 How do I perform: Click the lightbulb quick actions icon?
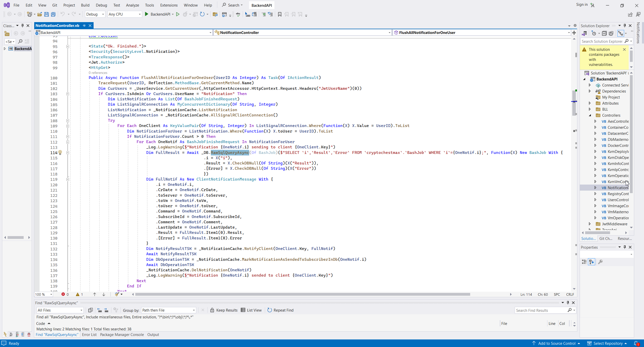tap(60, 152)
